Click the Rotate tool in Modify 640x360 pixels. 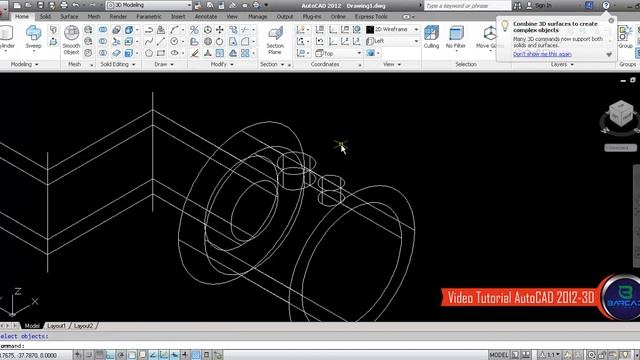pos(220,41)
